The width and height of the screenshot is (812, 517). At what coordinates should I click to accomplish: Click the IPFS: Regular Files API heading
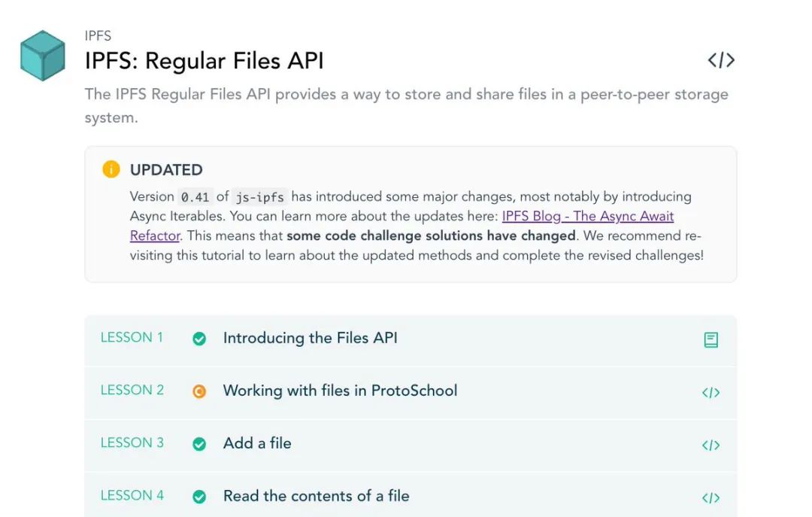(204, 61)
